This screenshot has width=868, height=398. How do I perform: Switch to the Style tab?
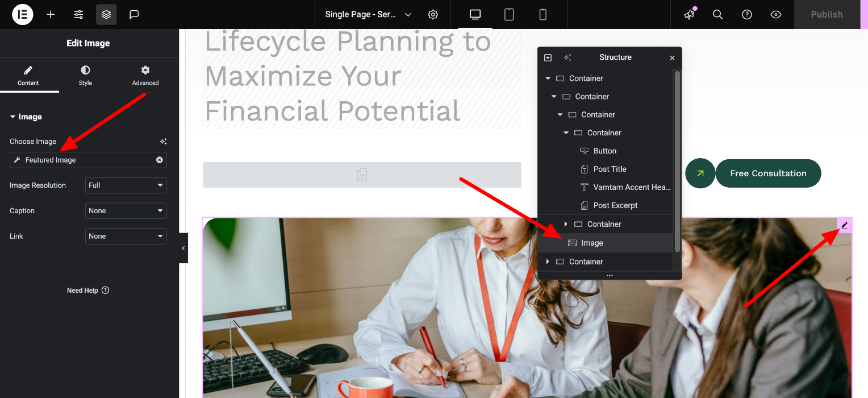click(x=85, y=75)
